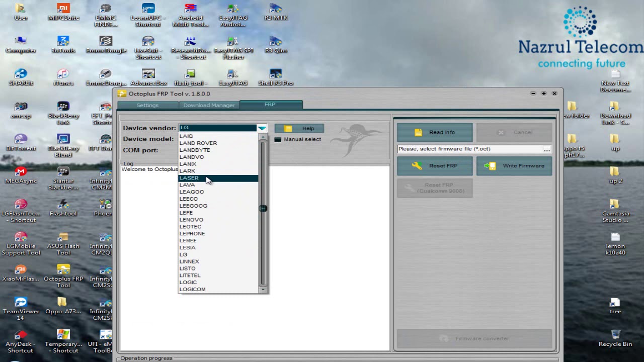644x362 pixels.
Task: Click down arrow of vendor list scrollbar
Action: tap(263, 290)
